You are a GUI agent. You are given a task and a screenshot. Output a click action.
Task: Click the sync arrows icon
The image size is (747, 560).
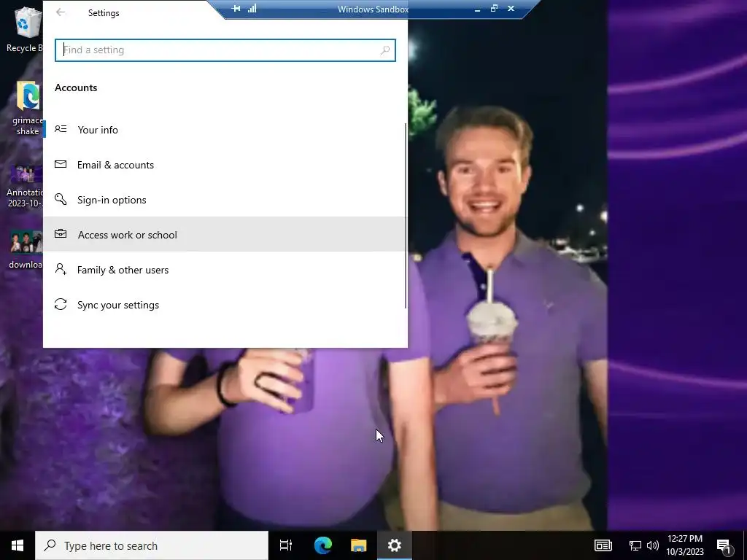[x=61, y=304]
